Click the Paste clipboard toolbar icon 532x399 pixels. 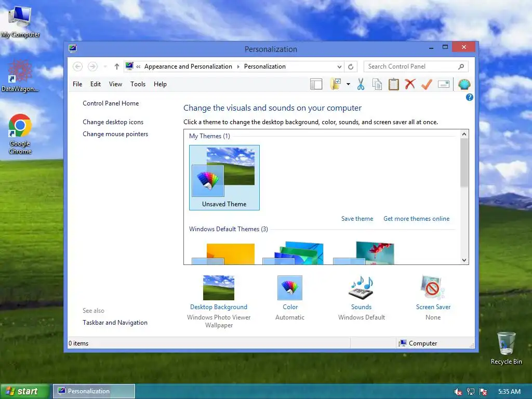394,84
